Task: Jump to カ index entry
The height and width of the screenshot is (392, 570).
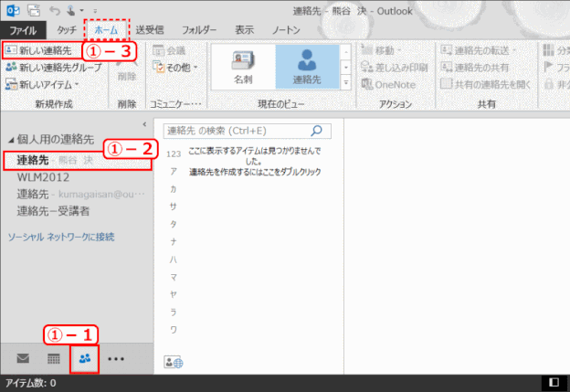Action: coord(174,189)
